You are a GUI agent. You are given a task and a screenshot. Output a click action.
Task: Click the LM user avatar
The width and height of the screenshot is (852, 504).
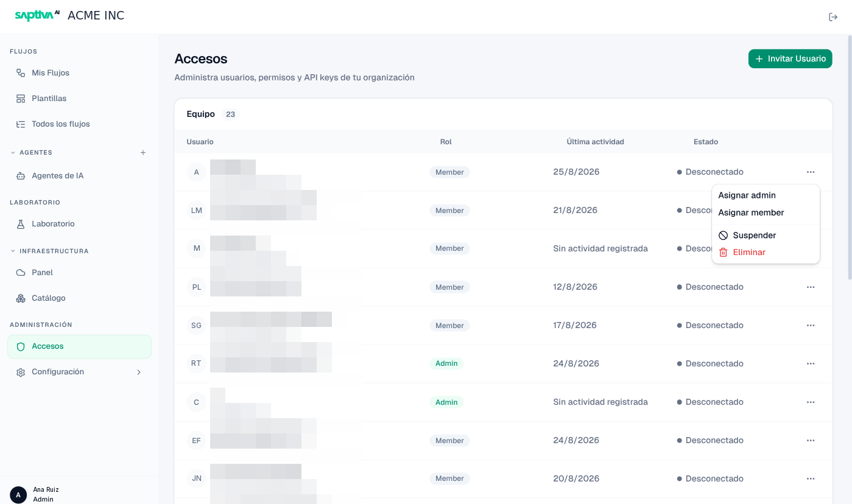[x=197, y=211]
